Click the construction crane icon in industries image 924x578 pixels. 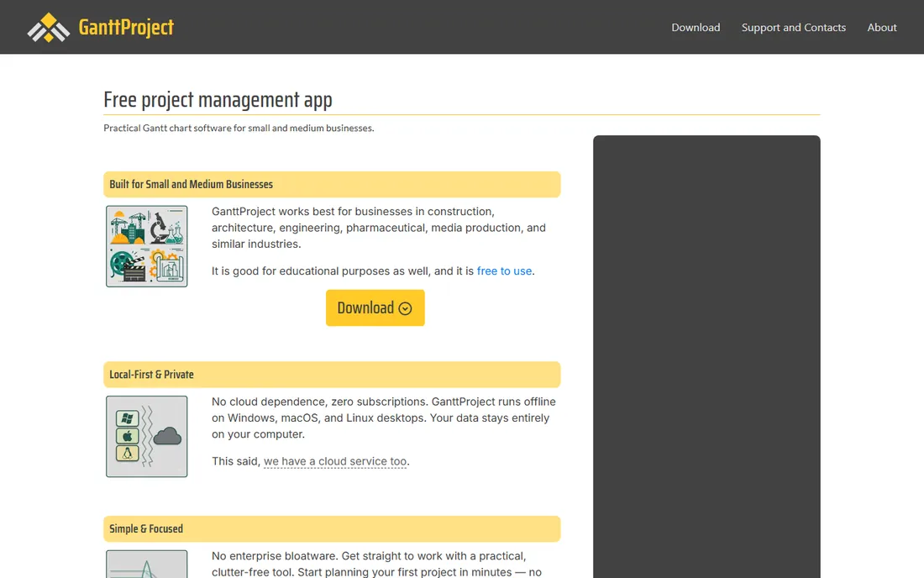[x=128, y=228]
